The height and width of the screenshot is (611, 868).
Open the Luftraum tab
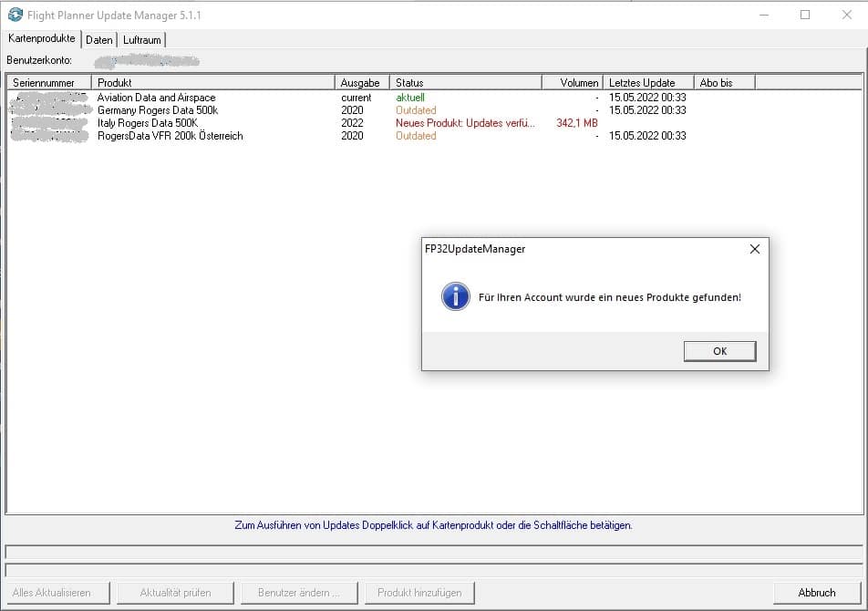click(142, 40)
